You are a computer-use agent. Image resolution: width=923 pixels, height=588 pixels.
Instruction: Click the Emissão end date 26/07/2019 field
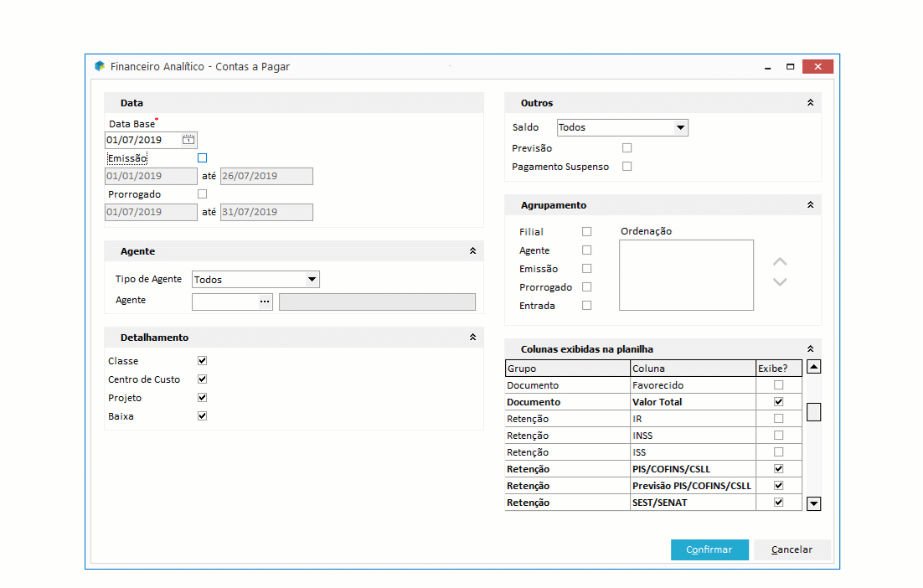266,176
